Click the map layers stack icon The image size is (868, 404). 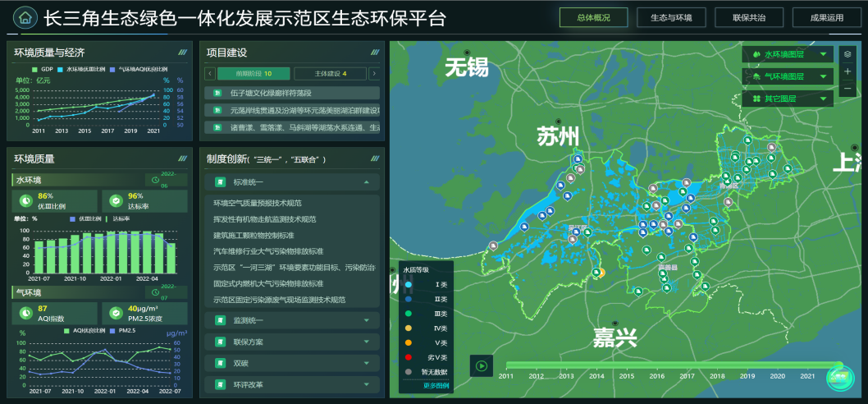[847, 54]
